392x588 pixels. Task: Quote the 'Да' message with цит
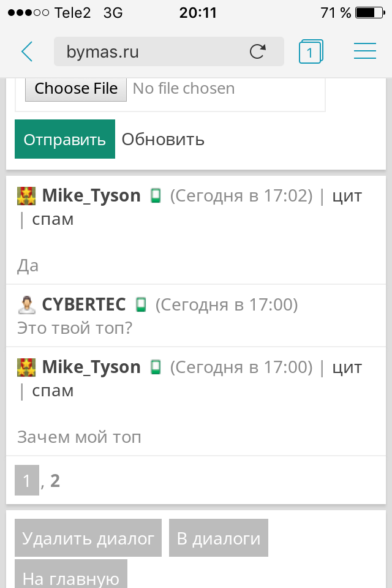[347, 196]
